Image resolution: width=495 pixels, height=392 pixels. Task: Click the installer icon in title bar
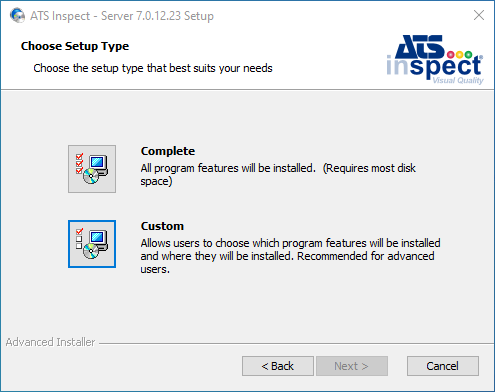17,15
